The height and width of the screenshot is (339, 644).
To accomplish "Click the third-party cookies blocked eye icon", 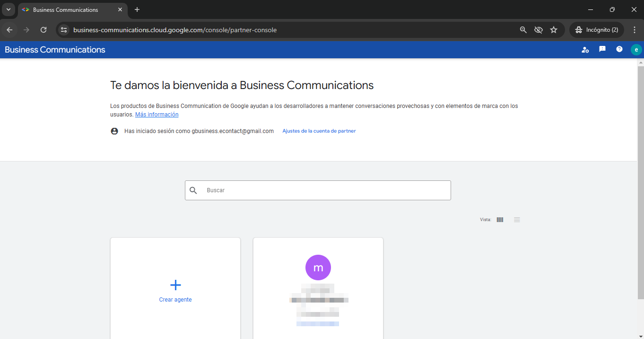I will 538,30.
